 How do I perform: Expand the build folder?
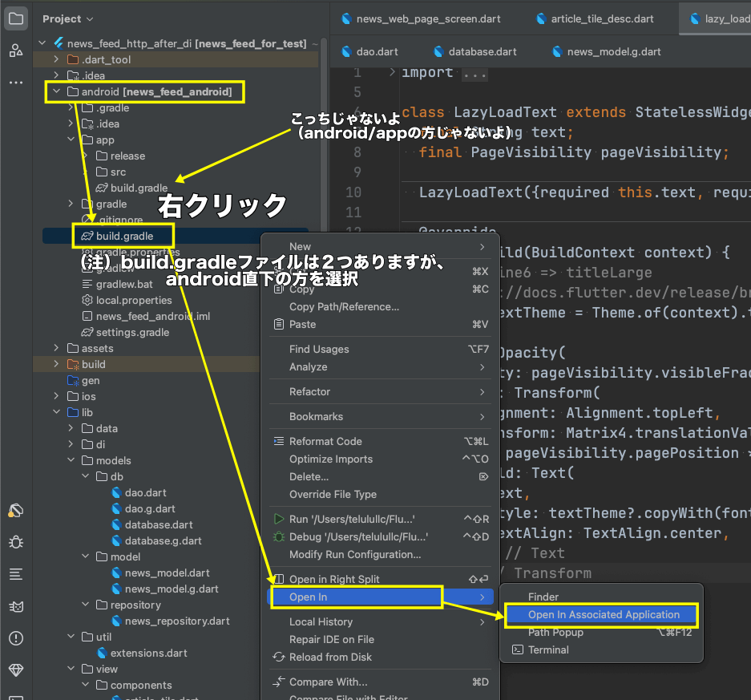57,364
